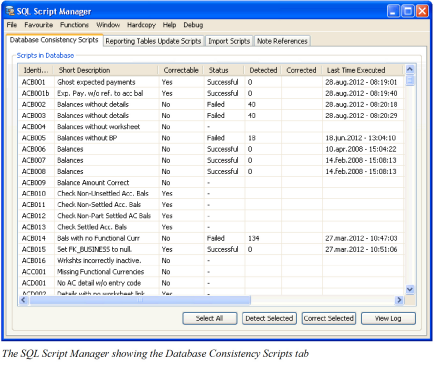Screen dimensions: 443x371
Task: Switch to Reporting Tables Update Scripts tab
Action: tap(153, 41)
